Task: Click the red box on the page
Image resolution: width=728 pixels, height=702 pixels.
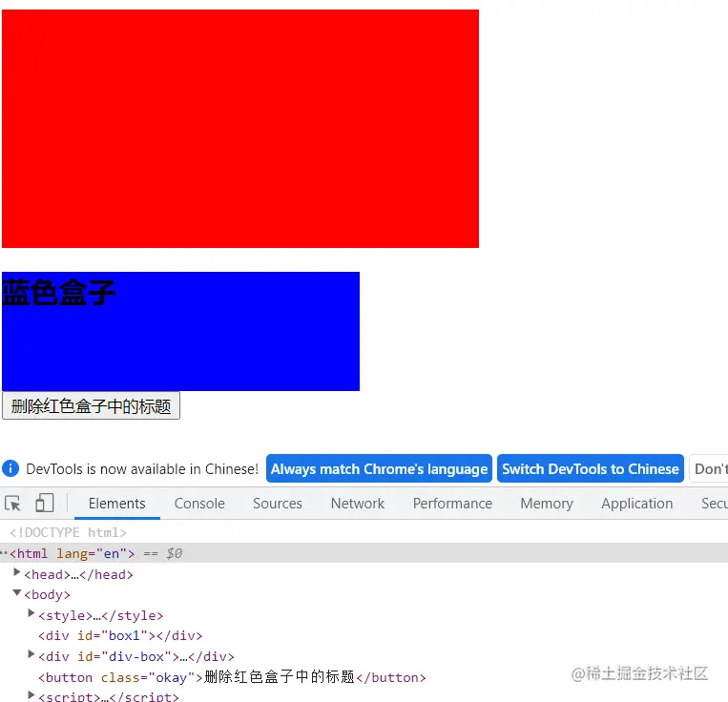Action: (240, 129)
